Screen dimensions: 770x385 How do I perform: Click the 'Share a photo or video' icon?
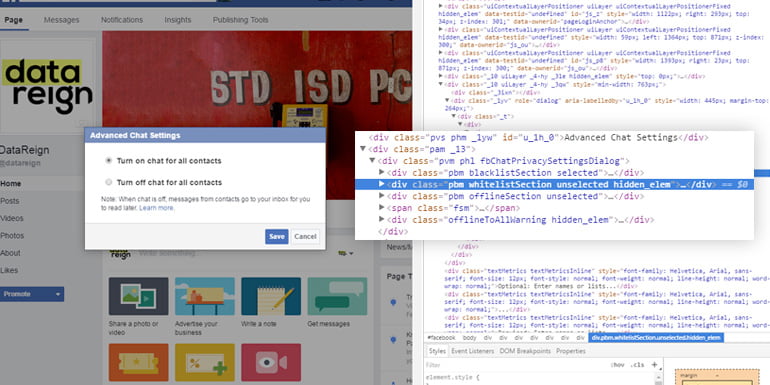click(x=138, y=296)
